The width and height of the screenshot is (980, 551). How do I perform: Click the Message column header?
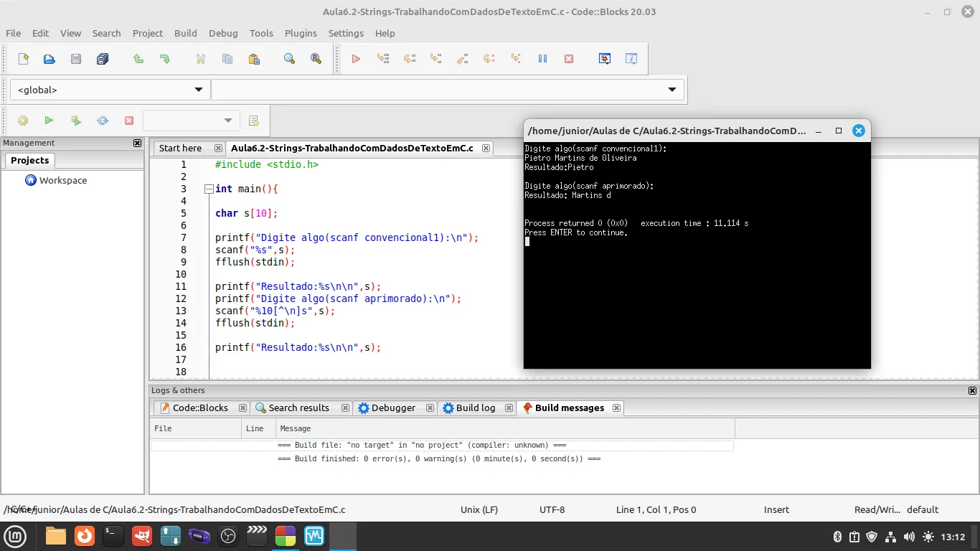tap(296, 428)
